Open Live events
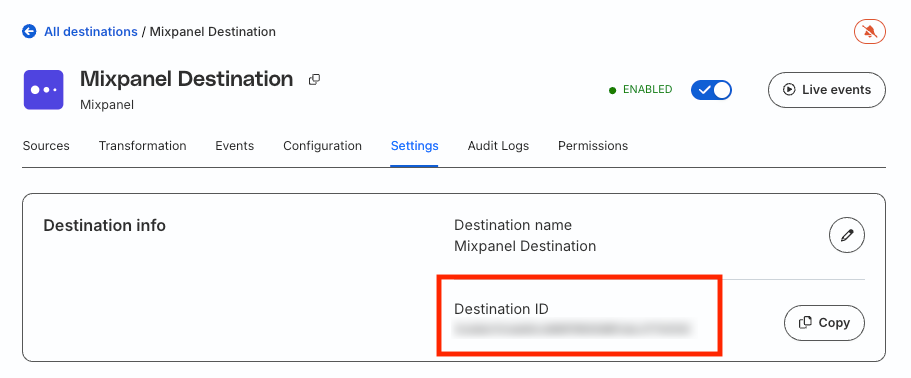The width and height of the screenshot is (911, 378). coord(827,90)
